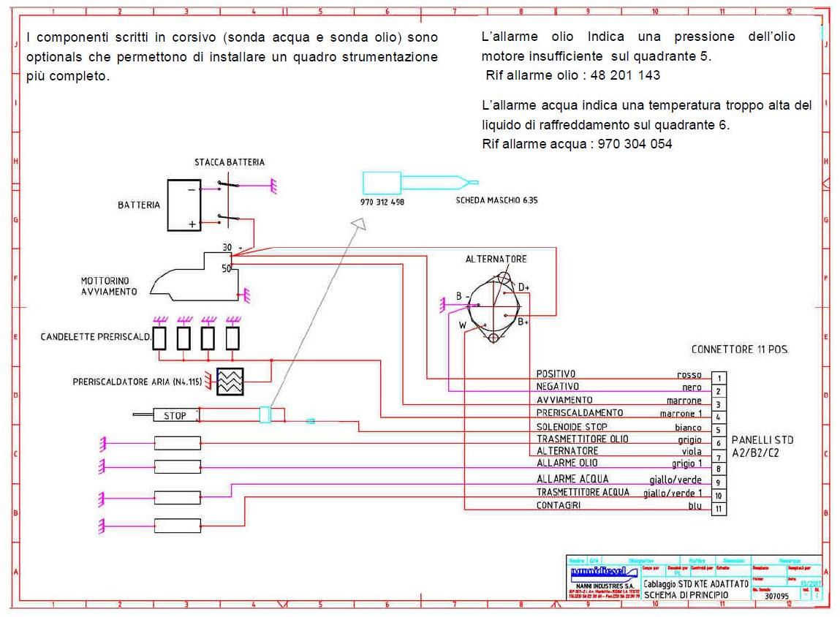Click connector pin number 1
Viewport: 840px width, 617px height.
coord(719,378)
